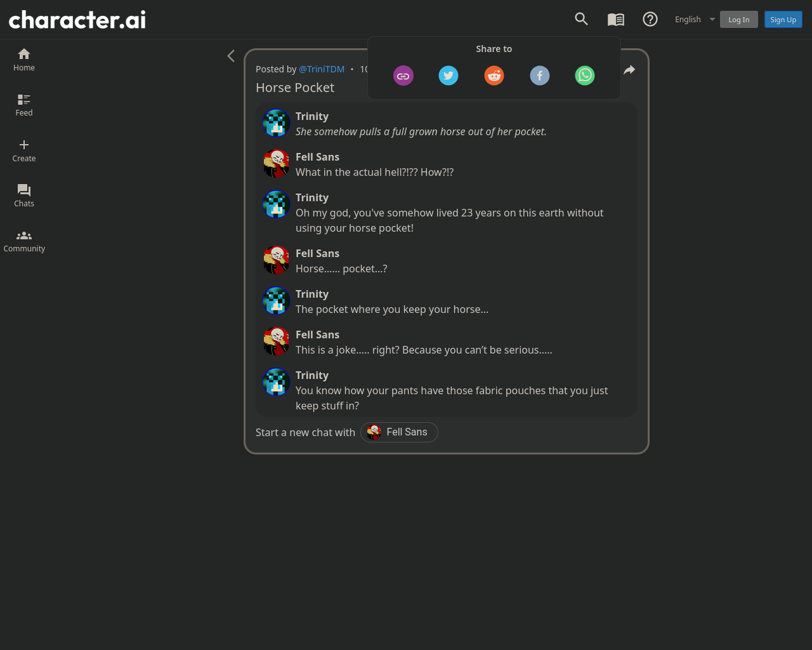Click italic message 'She somehow pulls a full grown horse'
Screen dimensions: 812x650
pyautogui.click(x=421, y=131)
